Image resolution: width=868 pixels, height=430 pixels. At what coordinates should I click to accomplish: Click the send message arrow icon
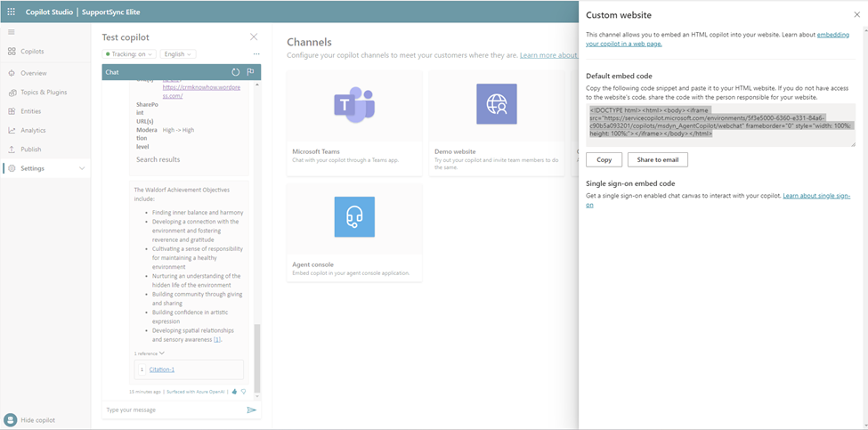tap(251, 410)
